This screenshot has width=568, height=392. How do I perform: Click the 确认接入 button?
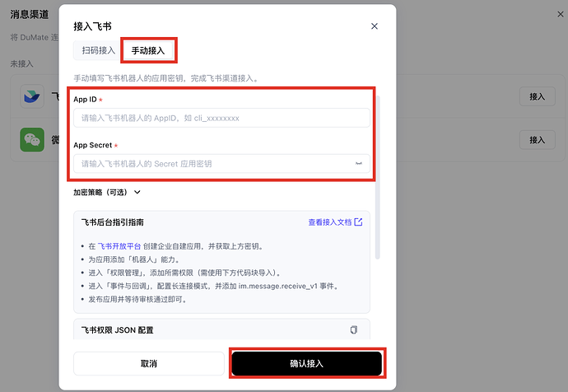tap(307, 363)
